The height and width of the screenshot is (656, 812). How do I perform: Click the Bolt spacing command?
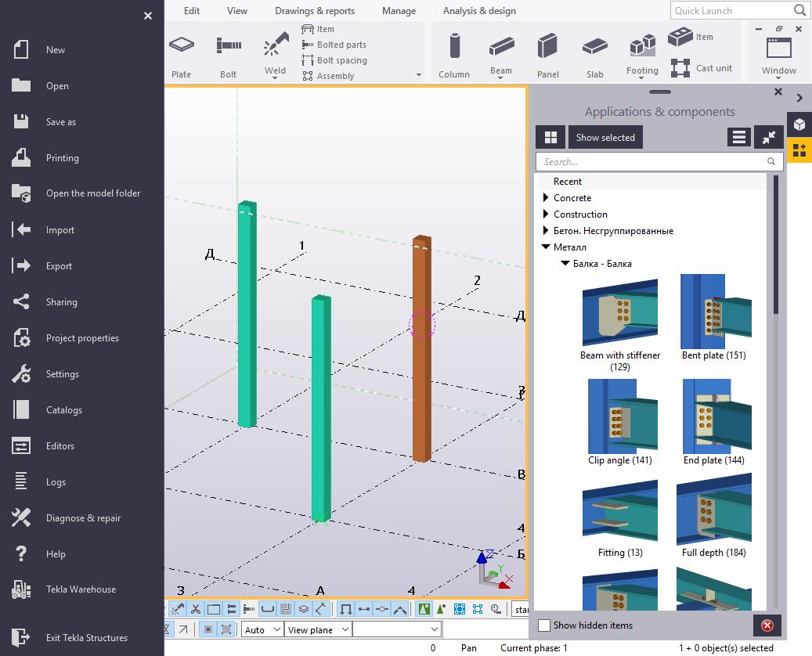pos(334,60)
